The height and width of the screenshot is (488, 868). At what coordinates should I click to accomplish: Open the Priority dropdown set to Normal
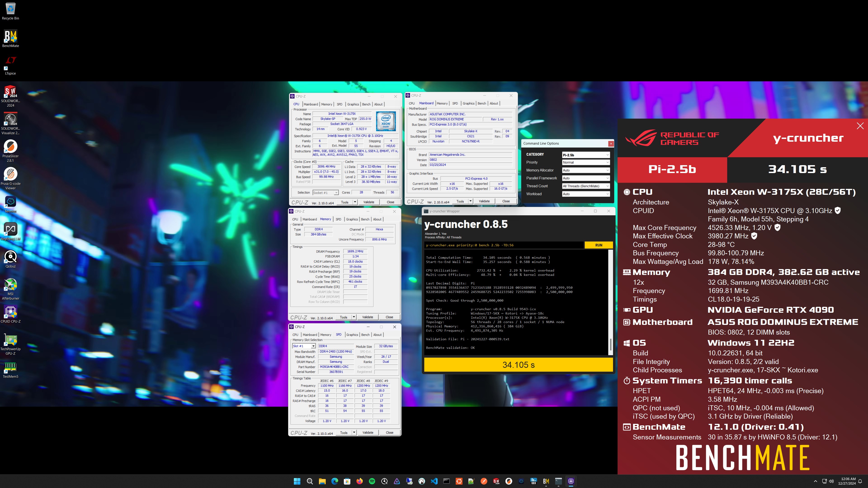tap(586, 162)
